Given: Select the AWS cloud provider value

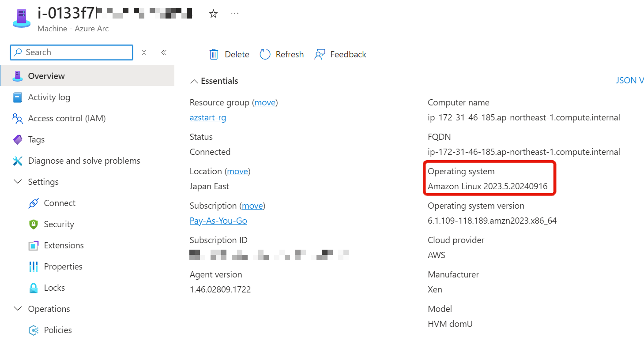Looking at the screenshot, I should coord(437,255).
